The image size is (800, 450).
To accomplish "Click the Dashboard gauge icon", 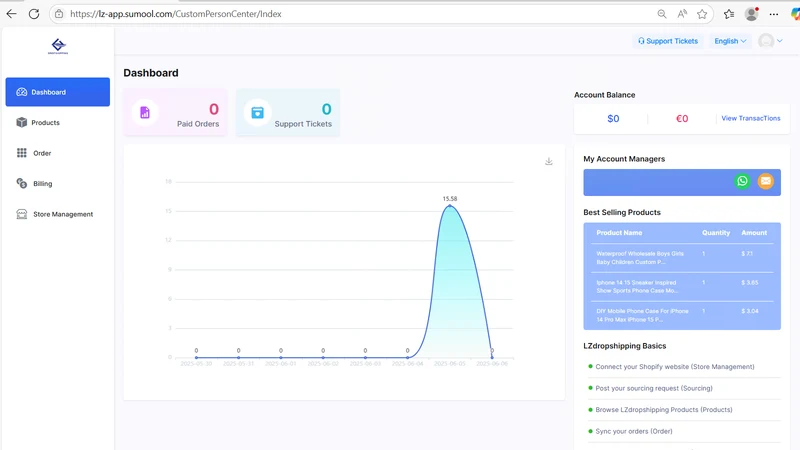I will tap(21, 92).
